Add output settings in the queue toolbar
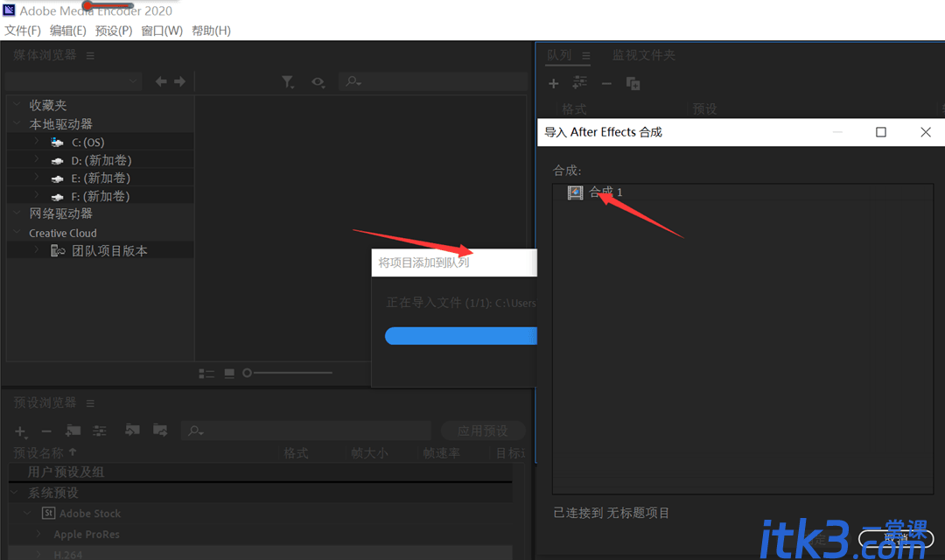 pos(580,82)
